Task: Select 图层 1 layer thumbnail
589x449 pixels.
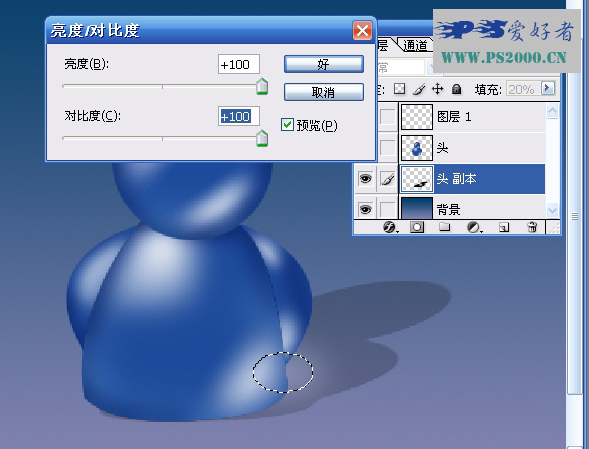Action: 417,117
